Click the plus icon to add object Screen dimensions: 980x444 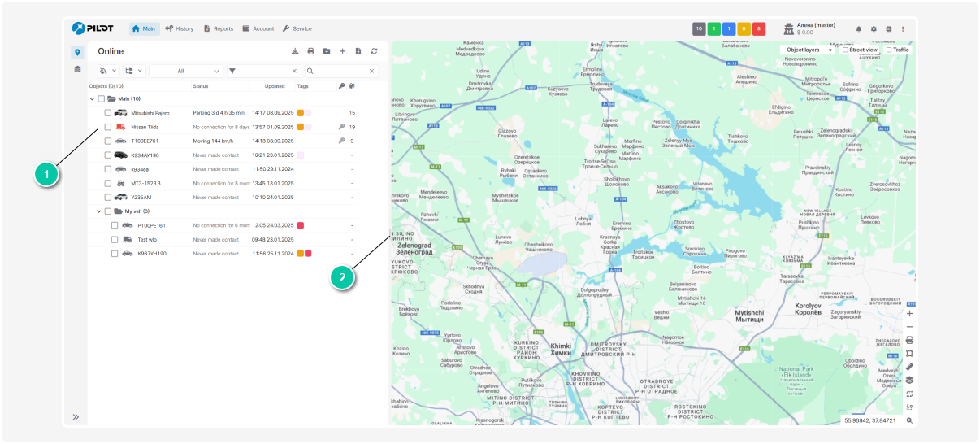(342, 51)
